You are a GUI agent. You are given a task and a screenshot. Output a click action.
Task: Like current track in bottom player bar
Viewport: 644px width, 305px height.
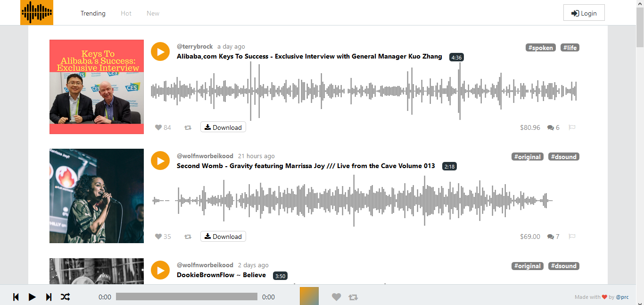coord(336,297)
